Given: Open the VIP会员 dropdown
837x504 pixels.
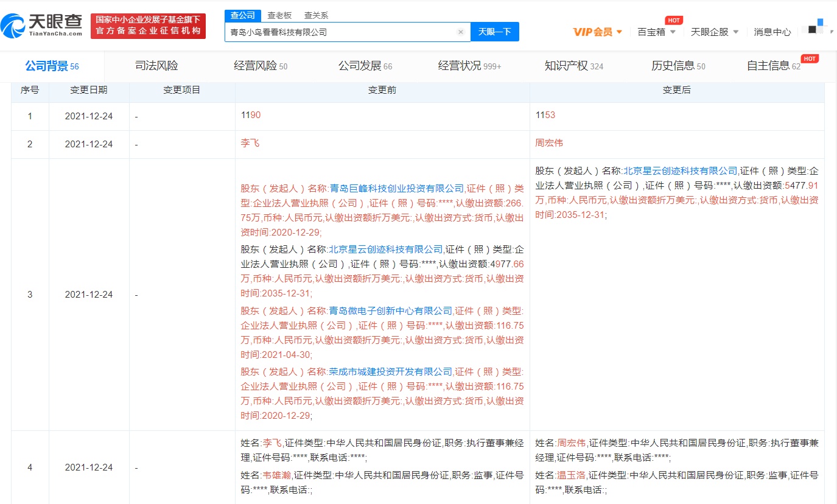Looking at the screenshot, I should coord(597,32).
